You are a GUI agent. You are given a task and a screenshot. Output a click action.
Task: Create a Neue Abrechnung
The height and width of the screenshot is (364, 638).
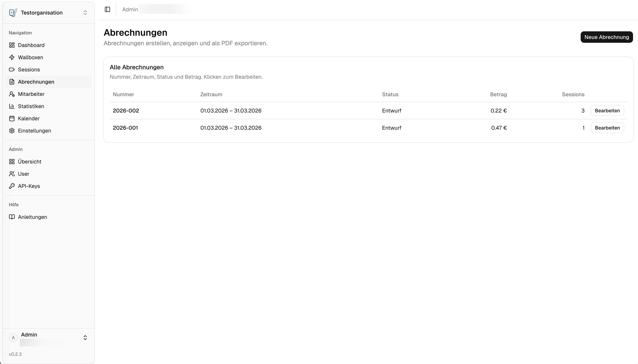tap(606, 37)
